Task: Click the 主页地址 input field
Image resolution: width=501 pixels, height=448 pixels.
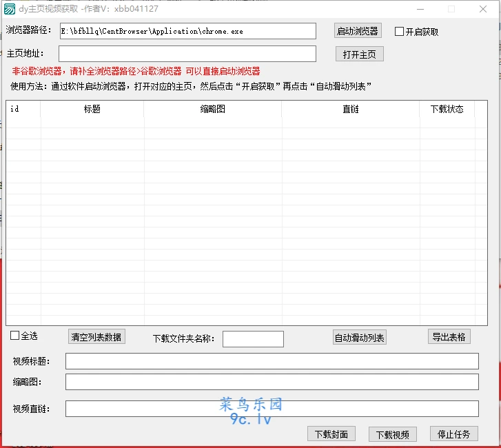Action: pyautogui.click(x=187, y=54)
